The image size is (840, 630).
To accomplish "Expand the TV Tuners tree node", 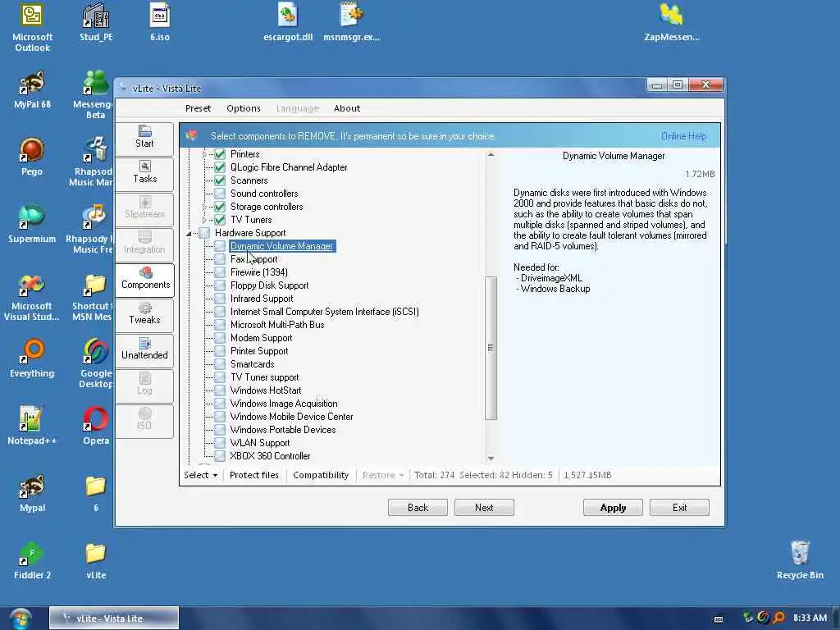I will (204, 220).
